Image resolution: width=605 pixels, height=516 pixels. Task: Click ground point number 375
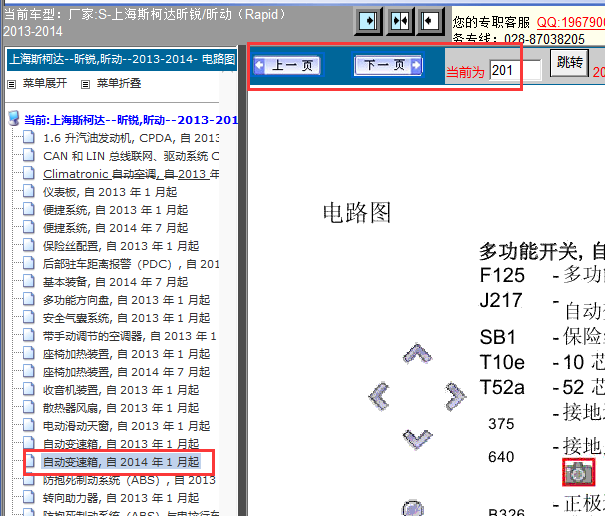(501, 424)
